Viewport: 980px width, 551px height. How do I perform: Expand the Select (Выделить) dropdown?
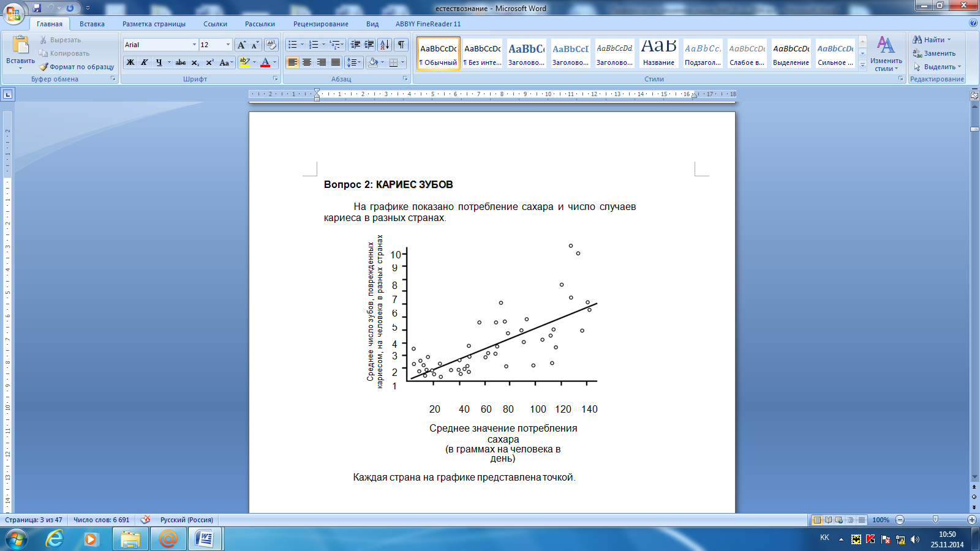pyautogui.click(x=959, y=67)
